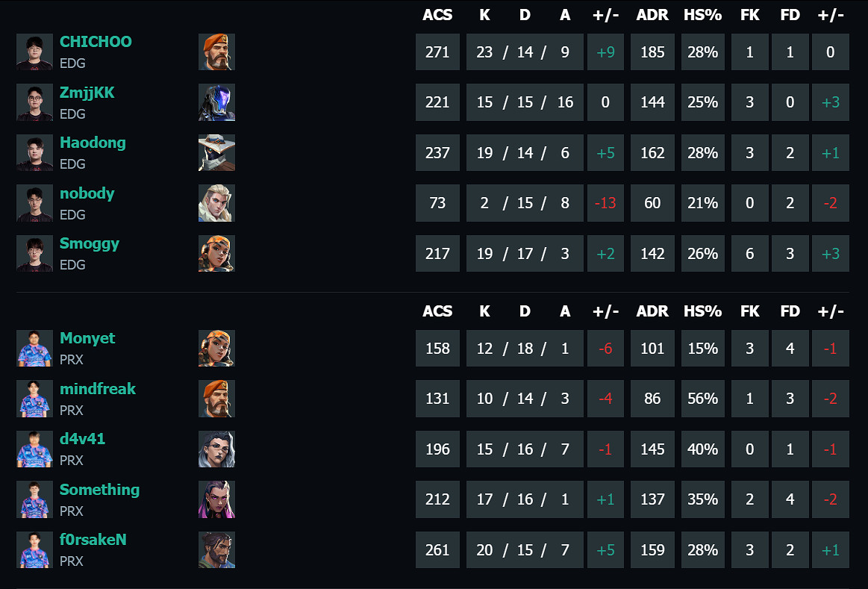Click mindfreak's player photo
The image size is (868, 589).
pos(34,399)
